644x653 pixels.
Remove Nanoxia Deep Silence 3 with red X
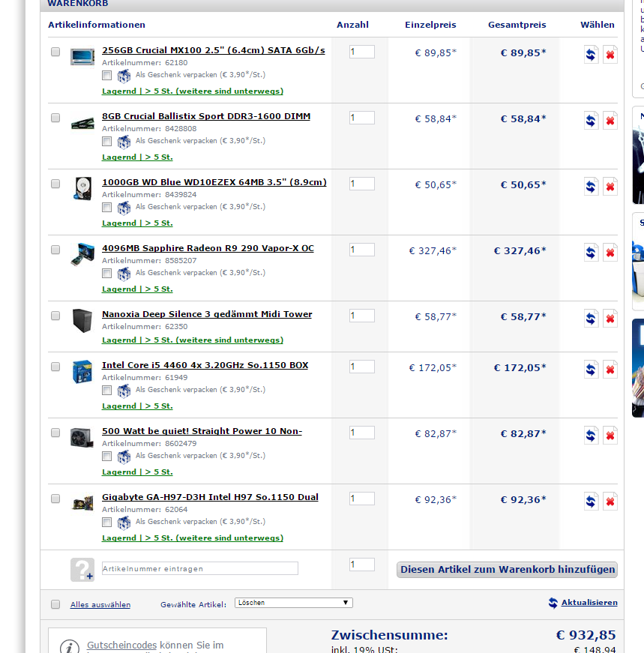(610, 319)
